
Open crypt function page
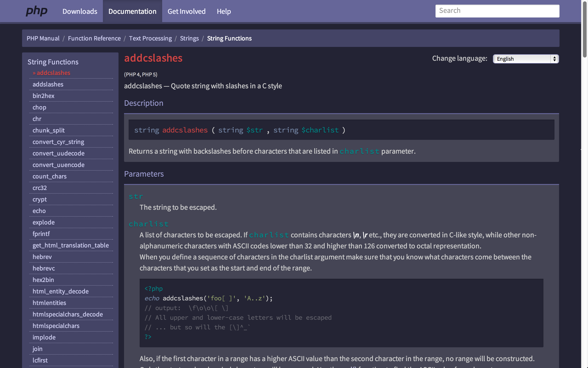40,199
